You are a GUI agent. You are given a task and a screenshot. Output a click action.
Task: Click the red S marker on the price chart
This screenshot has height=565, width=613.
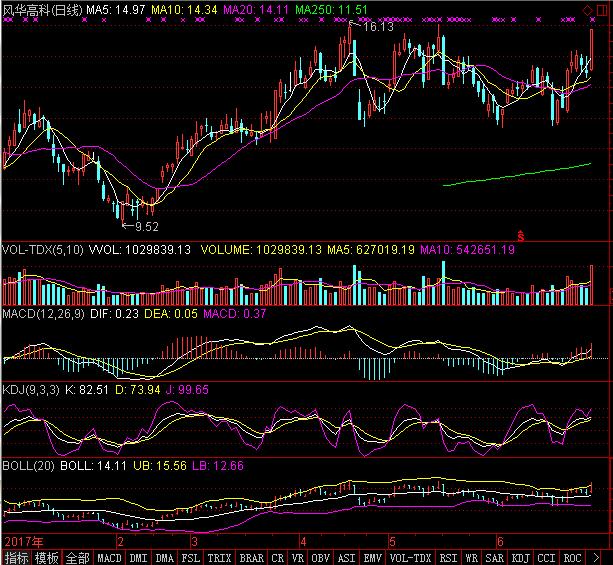pyautogui.click(x=520, y=236)
